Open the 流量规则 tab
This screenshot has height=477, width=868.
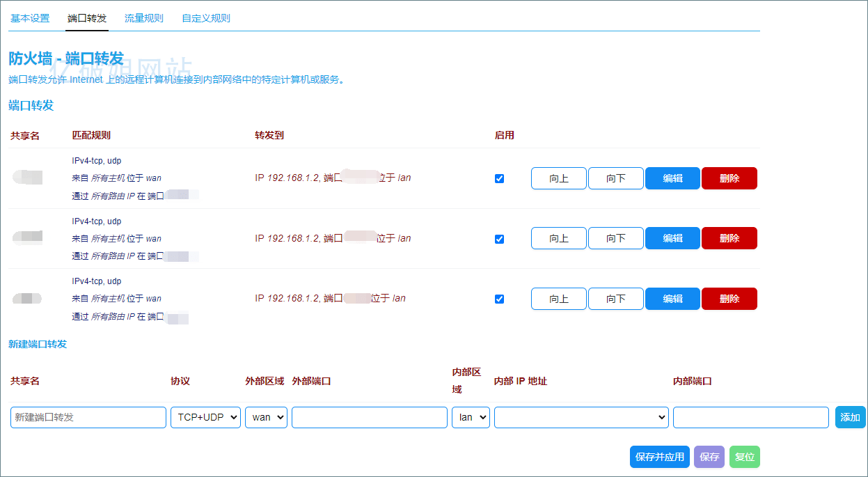143,19
